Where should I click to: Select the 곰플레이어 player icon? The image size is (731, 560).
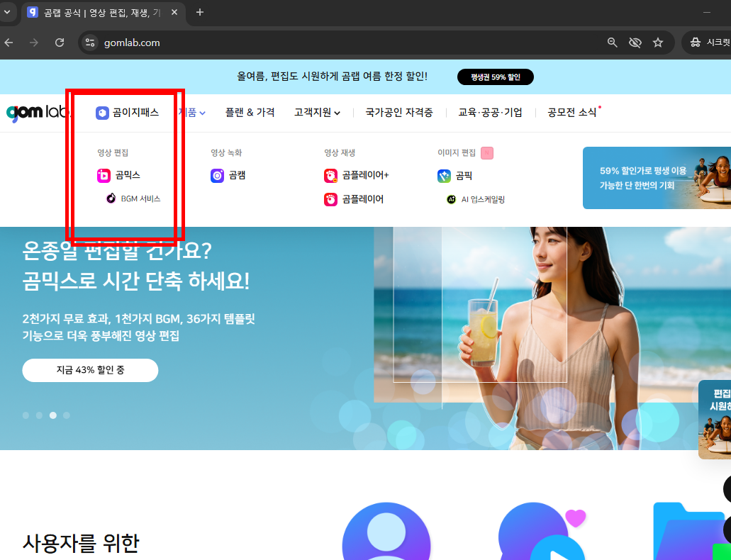coord(330,199)
